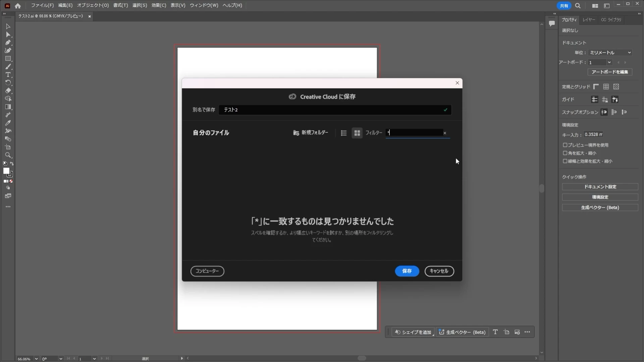
Task: Select the Direct Selection tool
Action: click(x=8, y=35)
